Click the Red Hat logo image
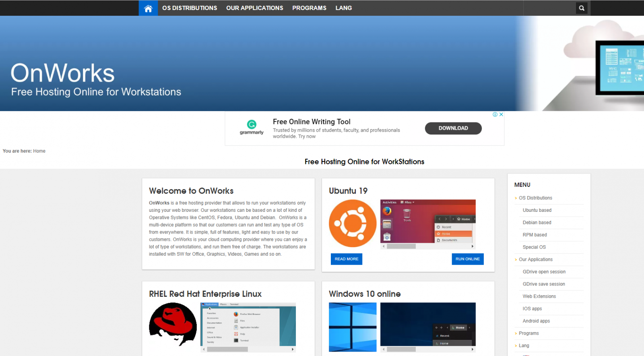 [173, 325]
